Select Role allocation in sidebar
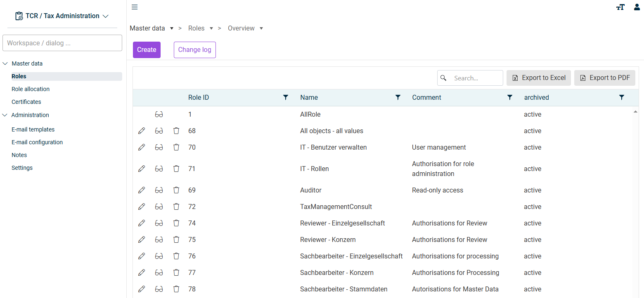The width and height of the screenshot is (644, 298). tap(31, 89)
